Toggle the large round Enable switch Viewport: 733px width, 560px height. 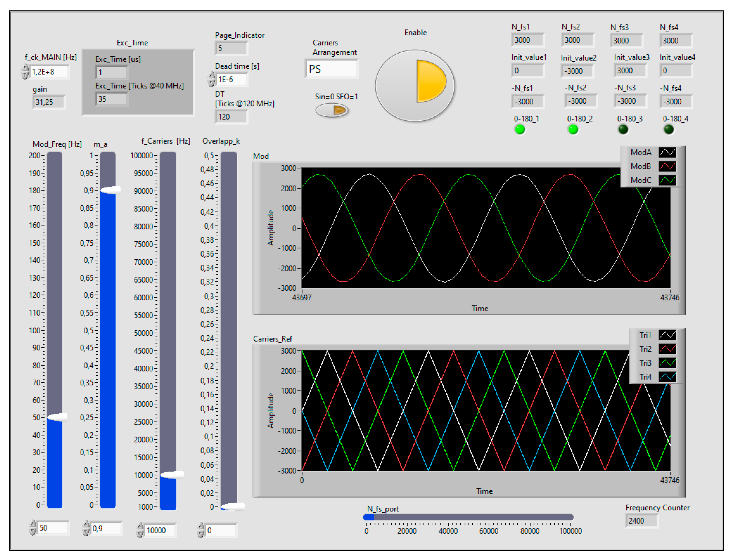point(415,86)
